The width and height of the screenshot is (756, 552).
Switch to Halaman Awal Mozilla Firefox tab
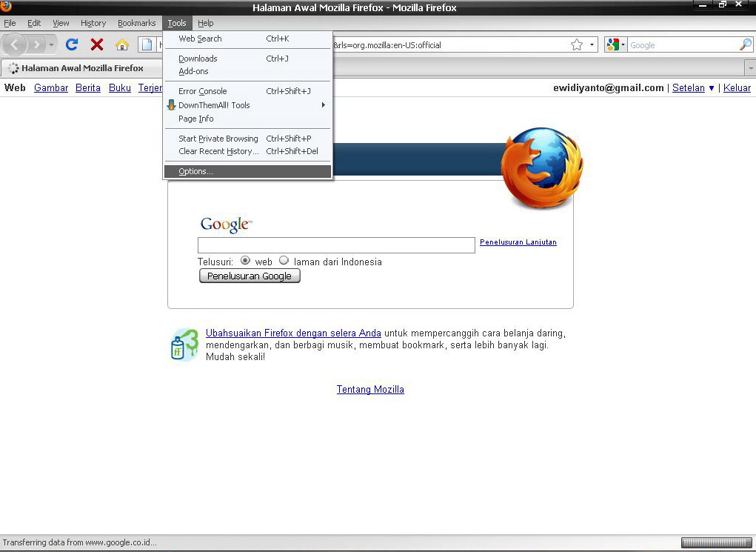point(82,68)
